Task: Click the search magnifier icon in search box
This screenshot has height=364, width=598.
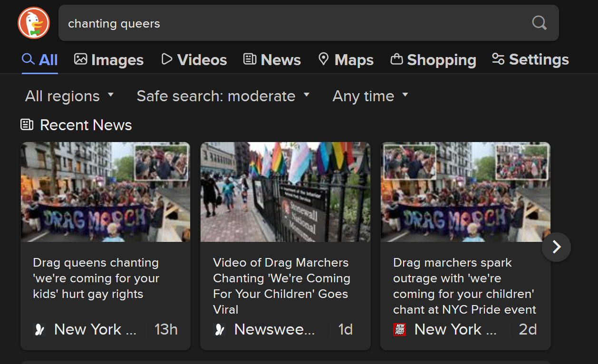Action: coord(539,23)
